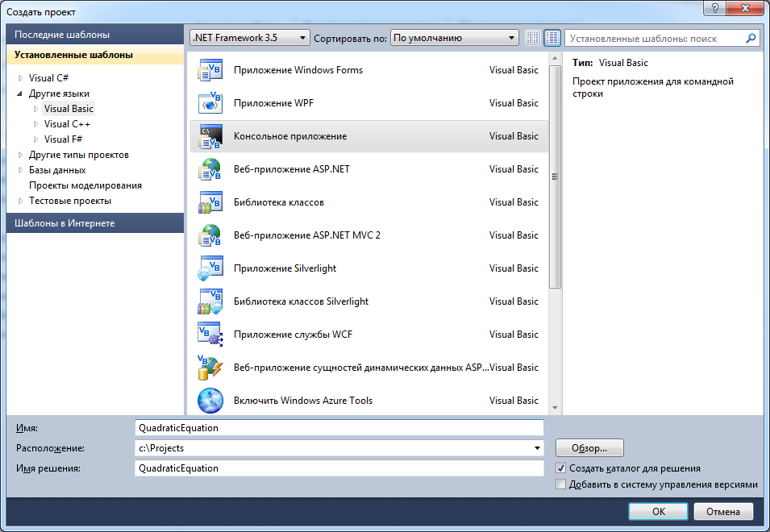Switch to small icons view
This screenshot has height=532, width=770.
pos(533,38)
